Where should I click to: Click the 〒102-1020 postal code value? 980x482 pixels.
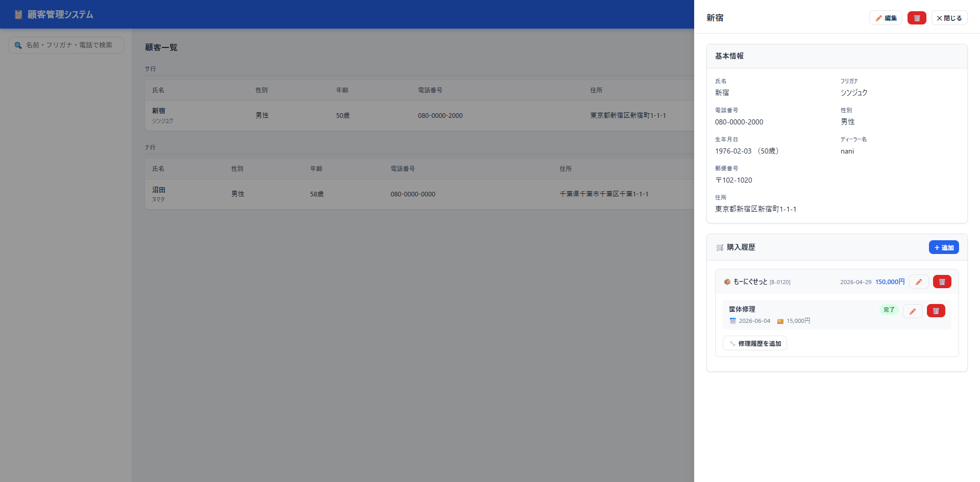pyautogui.click(x=733, y=180)
